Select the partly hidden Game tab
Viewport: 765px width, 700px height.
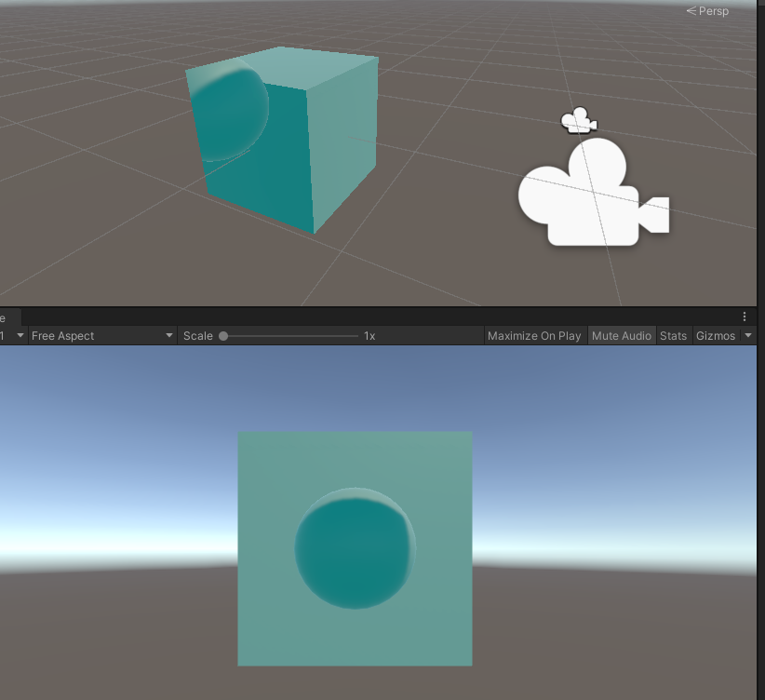coord(9,318)
